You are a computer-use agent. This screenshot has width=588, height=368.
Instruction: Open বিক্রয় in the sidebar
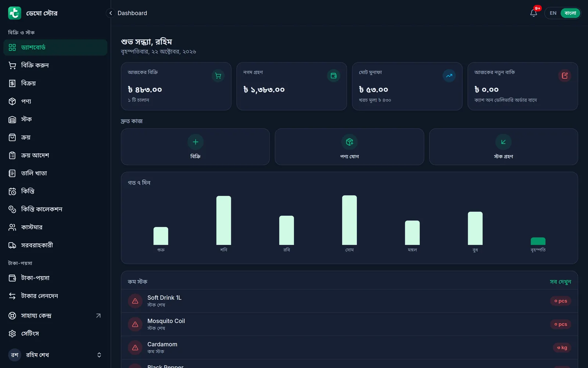55,83
